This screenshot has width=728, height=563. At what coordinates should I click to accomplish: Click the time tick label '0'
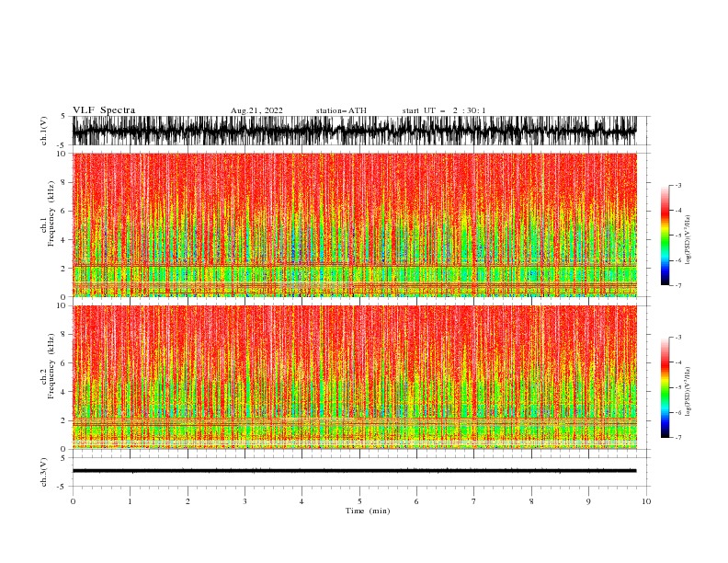tap(73, 501)
